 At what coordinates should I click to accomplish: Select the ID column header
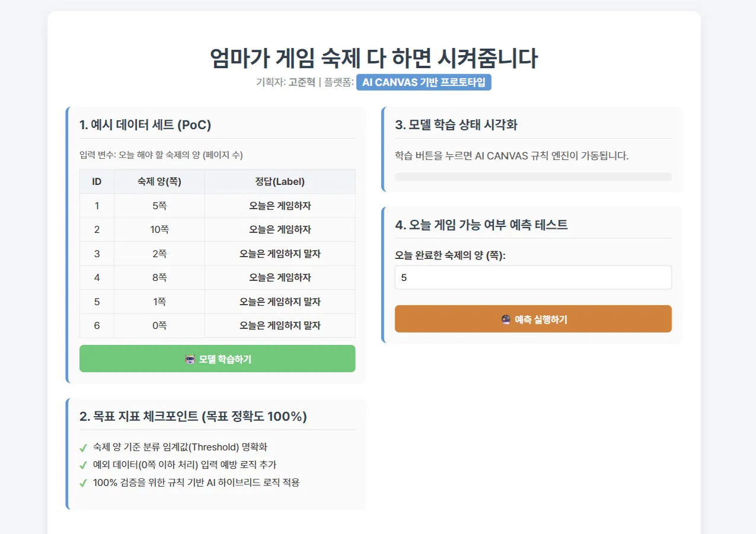click(x=97, y=181)
